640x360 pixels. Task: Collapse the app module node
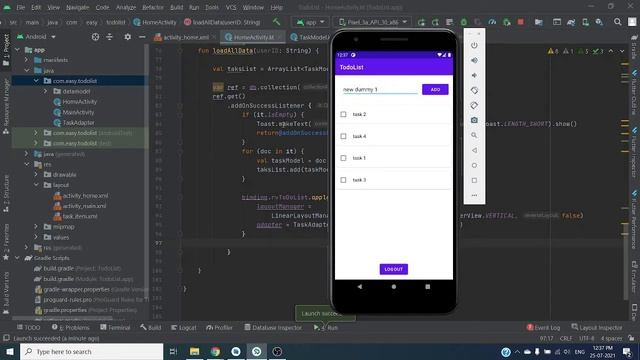[17, 50]
